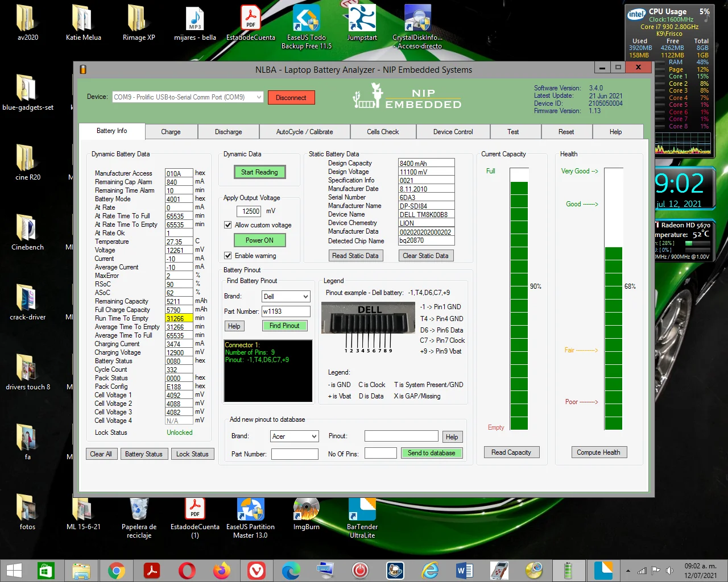Click the Clear Static Data button
The height and width of the screenshot is (582, 728).
425,256
